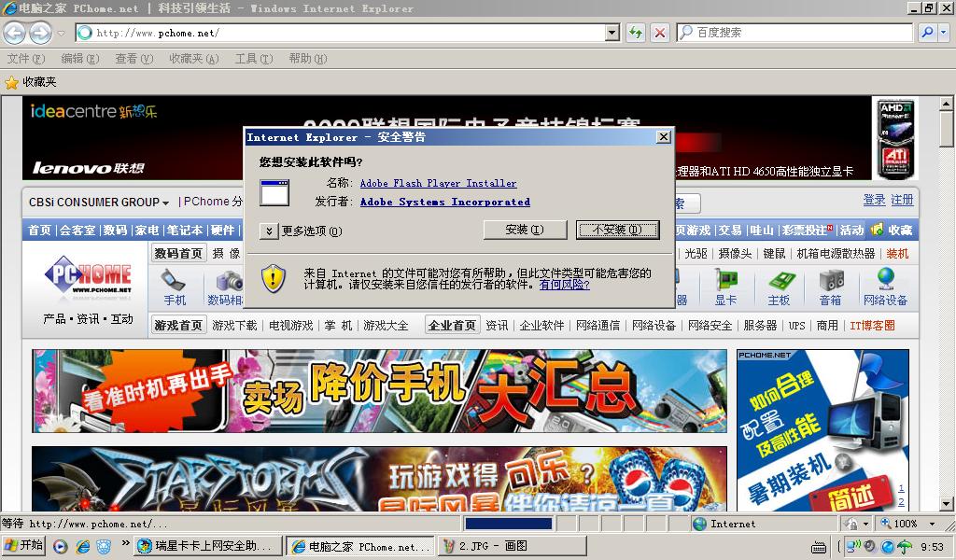Open the 编辑(E) menu

(80, 59)
